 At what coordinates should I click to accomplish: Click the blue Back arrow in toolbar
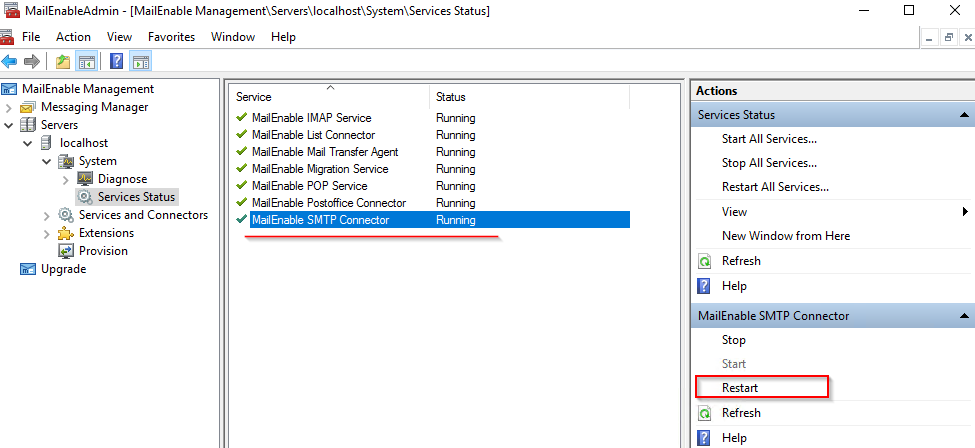click(10, 62)
